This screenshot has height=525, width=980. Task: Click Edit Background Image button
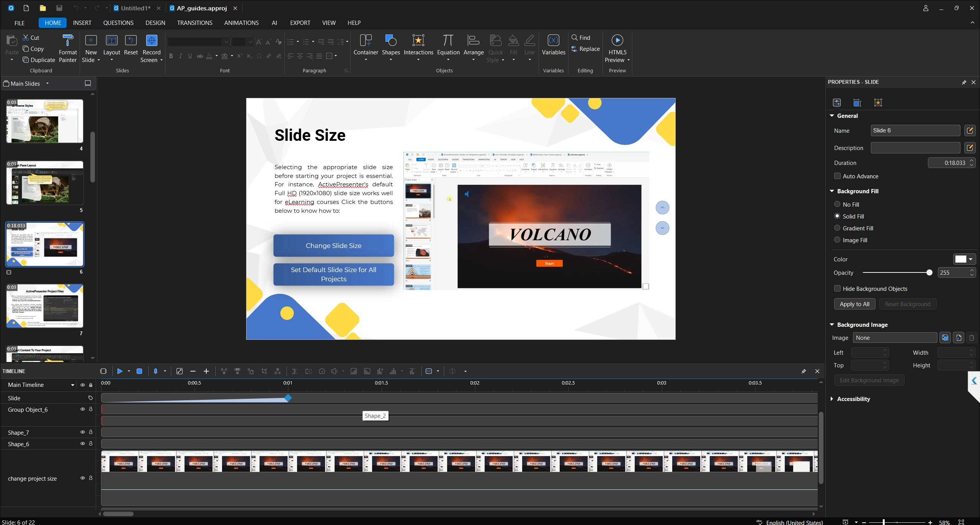point(869,380)
